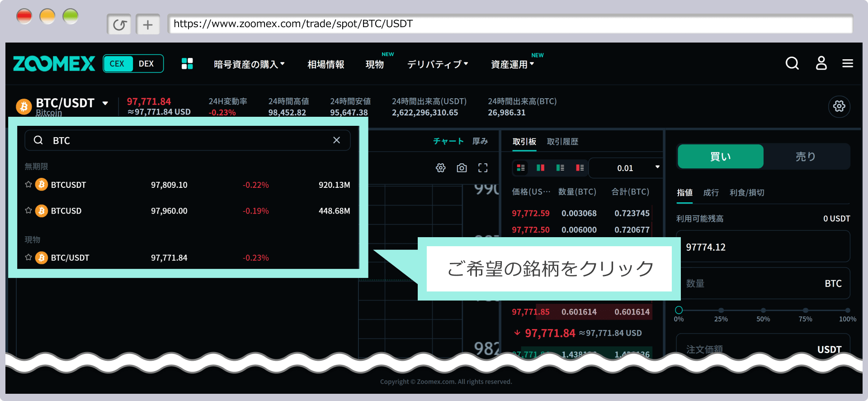Expand デリバティブ menu
This screenshot has height=401, width=868.
coord(438,64)
